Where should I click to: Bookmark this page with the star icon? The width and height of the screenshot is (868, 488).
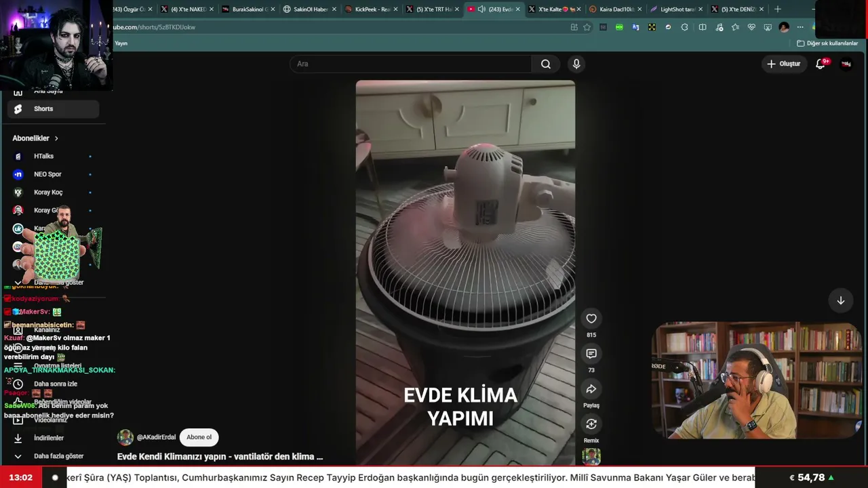pyautogui.click(x=587, y=27)
